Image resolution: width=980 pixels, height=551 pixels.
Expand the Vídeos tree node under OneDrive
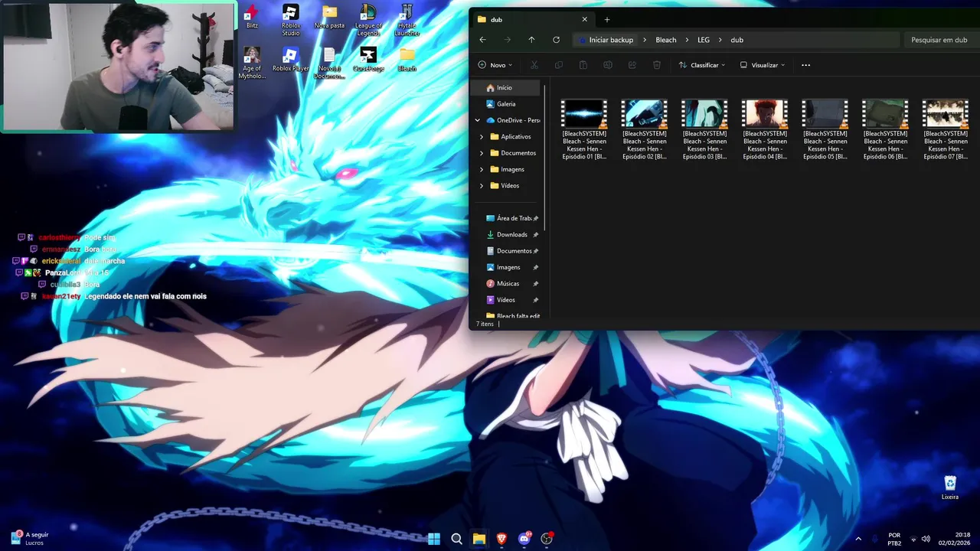pos(482,185)
